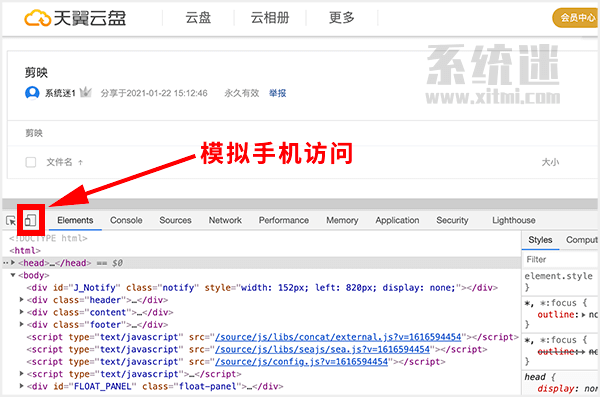Expand the div class content node

point(22,312)
